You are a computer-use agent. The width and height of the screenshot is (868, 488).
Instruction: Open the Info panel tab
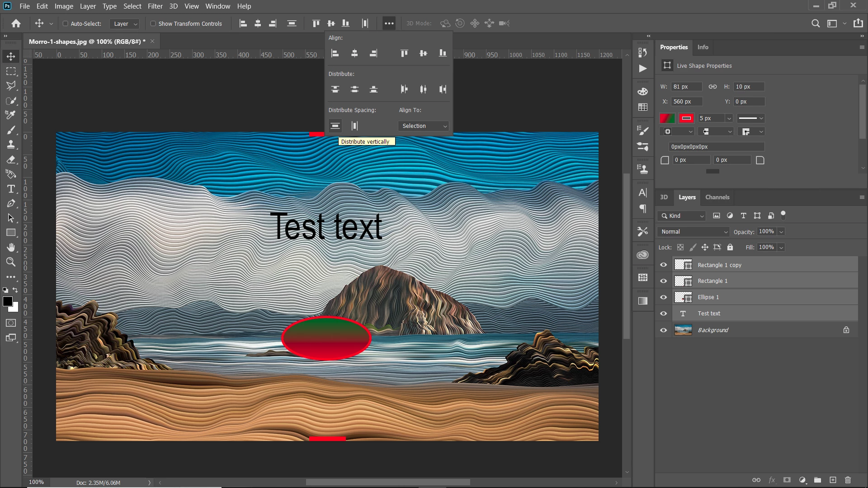(x=703, y=47)
